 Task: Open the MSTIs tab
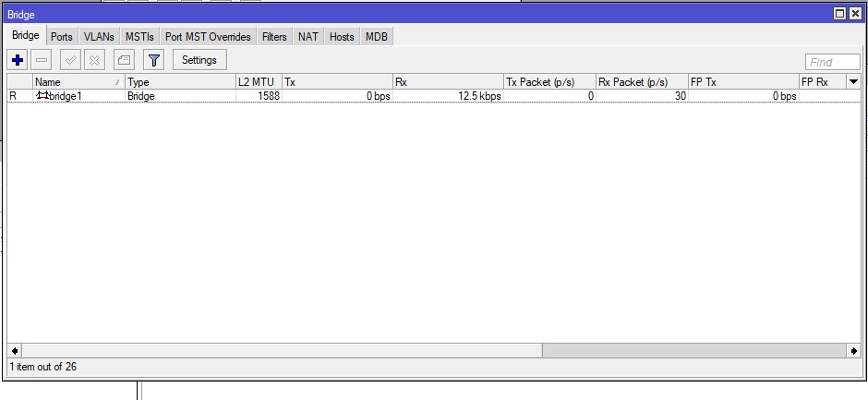[x=139, y=37]
